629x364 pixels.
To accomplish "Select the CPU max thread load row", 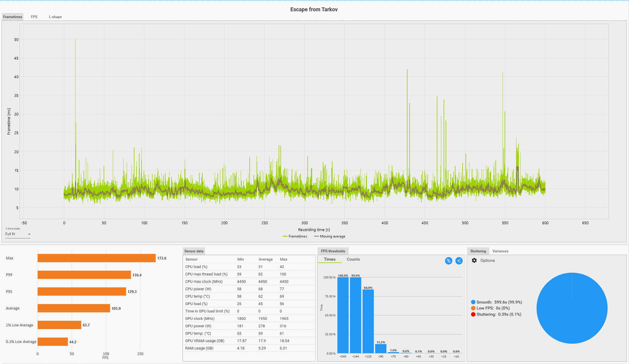I will (249, 274).
